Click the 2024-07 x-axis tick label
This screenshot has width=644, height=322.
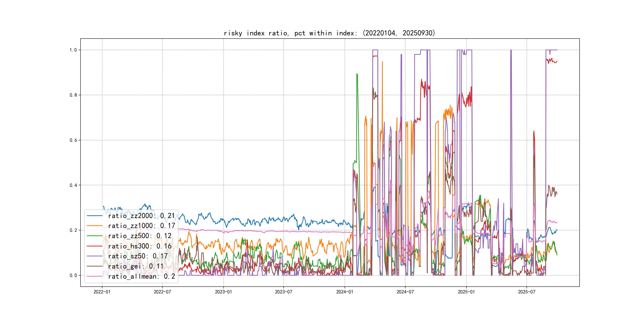[x=405, y=292]
